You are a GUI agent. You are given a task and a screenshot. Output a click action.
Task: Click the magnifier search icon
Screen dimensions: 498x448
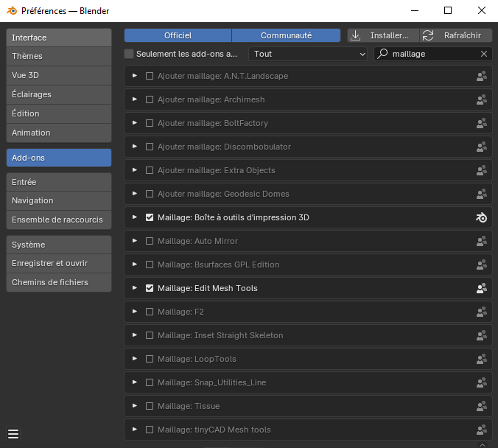tap(383, 54)
